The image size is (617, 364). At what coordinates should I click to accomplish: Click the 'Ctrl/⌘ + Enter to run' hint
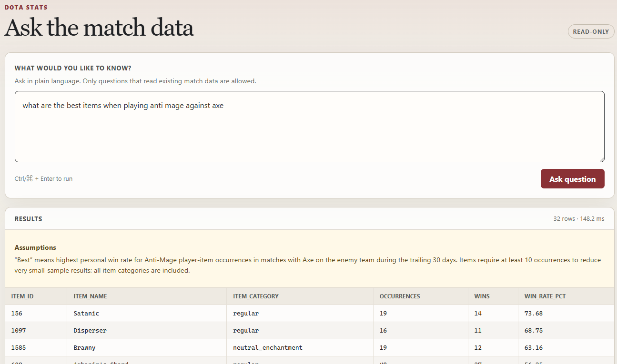coord(43,179)
